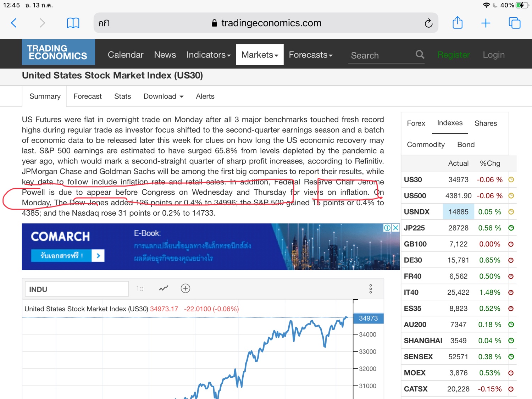Select the Shares tab in sidebar
Screen dimensions: 532x399
(486, 123)
